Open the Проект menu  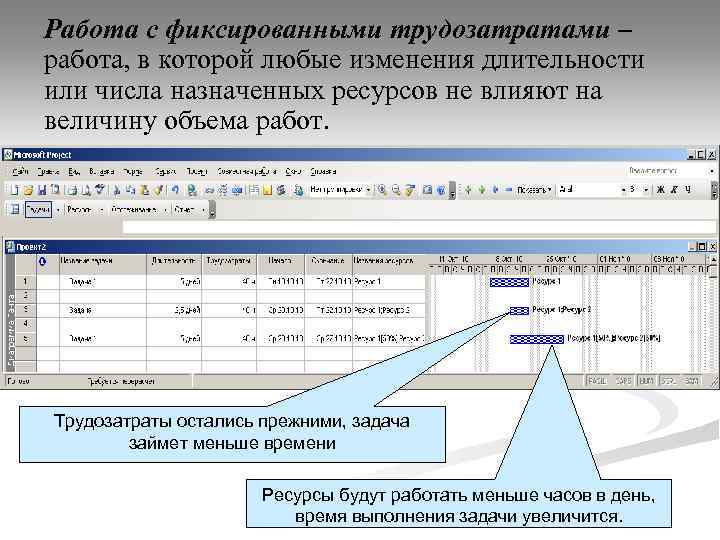197,171
